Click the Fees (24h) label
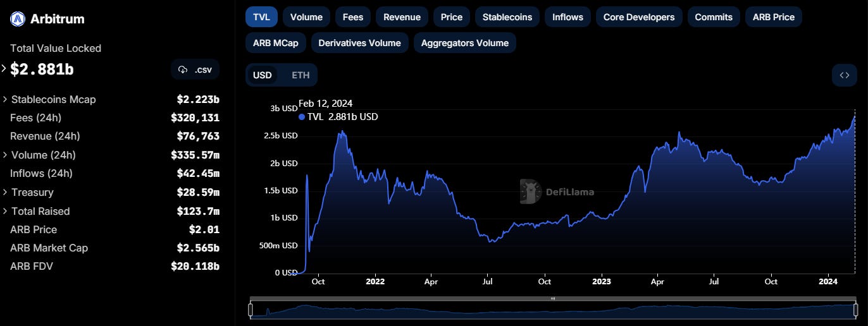Viewport: 868px width, 326px height. pos(35,118)
